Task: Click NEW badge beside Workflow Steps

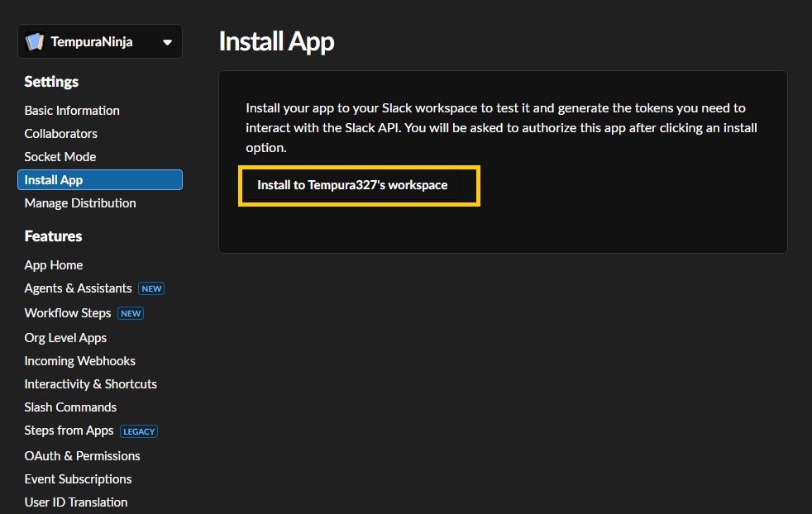Action: [131, 313]
